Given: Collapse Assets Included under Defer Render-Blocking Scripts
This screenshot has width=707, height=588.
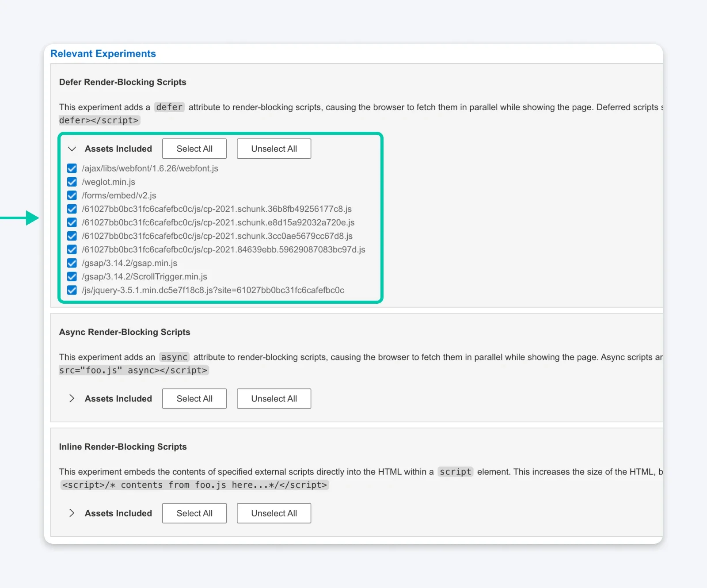Looking at the screenshot, I should pyautogui.click(x=72, y=149).
